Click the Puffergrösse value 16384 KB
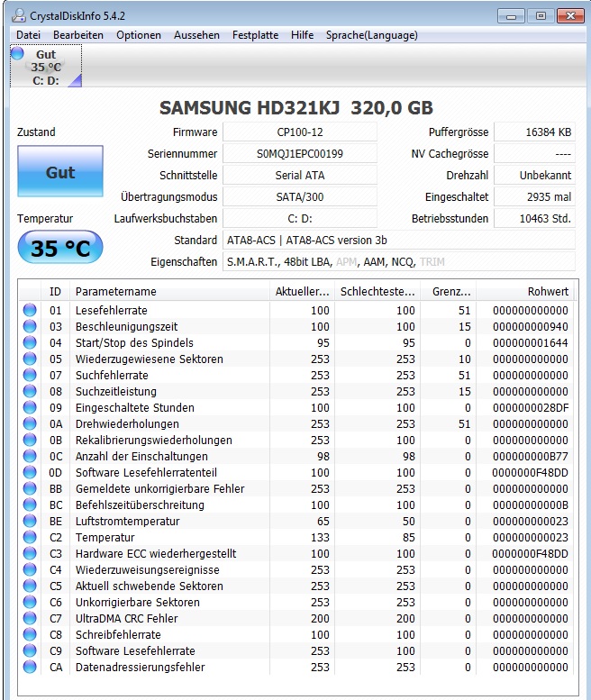This screenshot has width=591, height=700. pos(535,132)
